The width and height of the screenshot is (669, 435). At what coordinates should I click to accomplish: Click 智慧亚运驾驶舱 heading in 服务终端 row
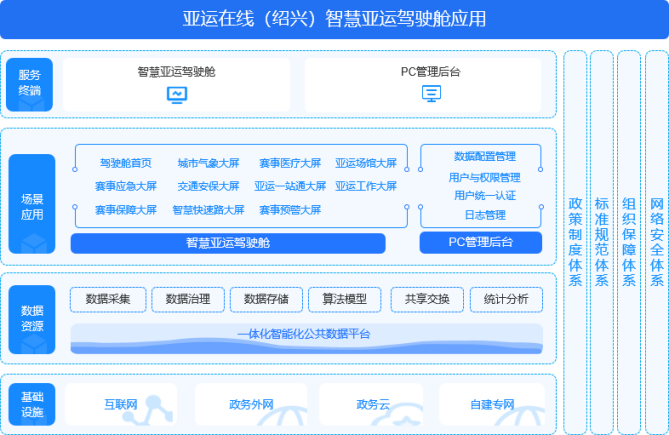pyautogui.click(x=177, y=72)
